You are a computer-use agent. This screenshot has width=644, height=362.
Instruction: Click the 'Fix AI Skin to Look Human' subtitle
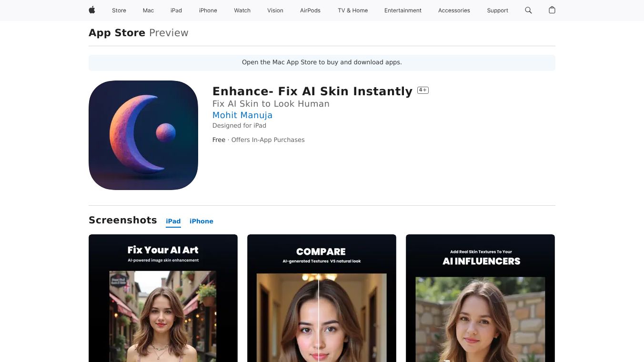coord(271,104)
